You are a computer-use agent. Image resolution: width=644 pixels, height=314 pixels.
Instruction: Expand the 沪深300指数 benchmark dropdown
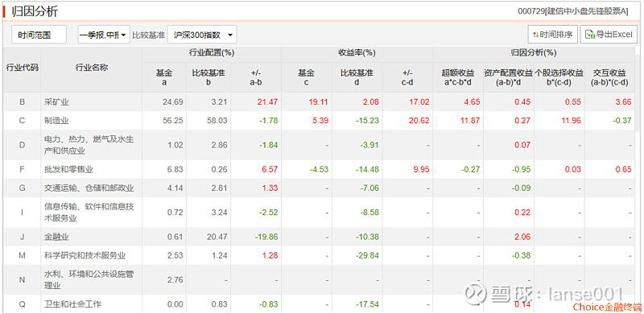click(x=202, y=35)
